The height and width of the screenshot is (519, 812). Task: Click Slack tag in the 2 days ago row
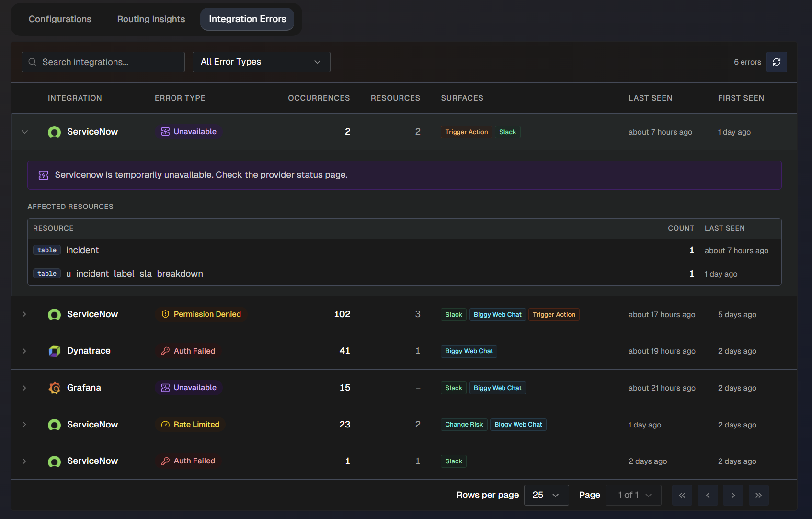coord(453,461)
